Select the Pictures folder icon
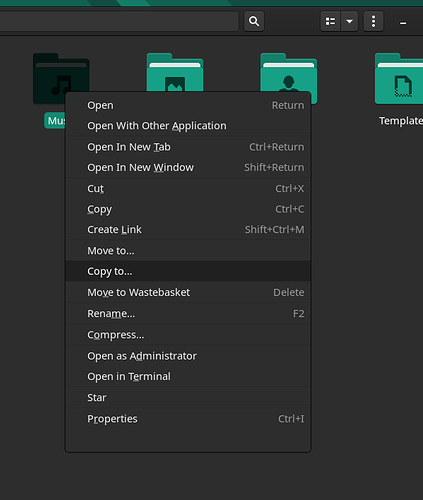Image resolution: width=423 pixels, height=500 pixels. 175,72
